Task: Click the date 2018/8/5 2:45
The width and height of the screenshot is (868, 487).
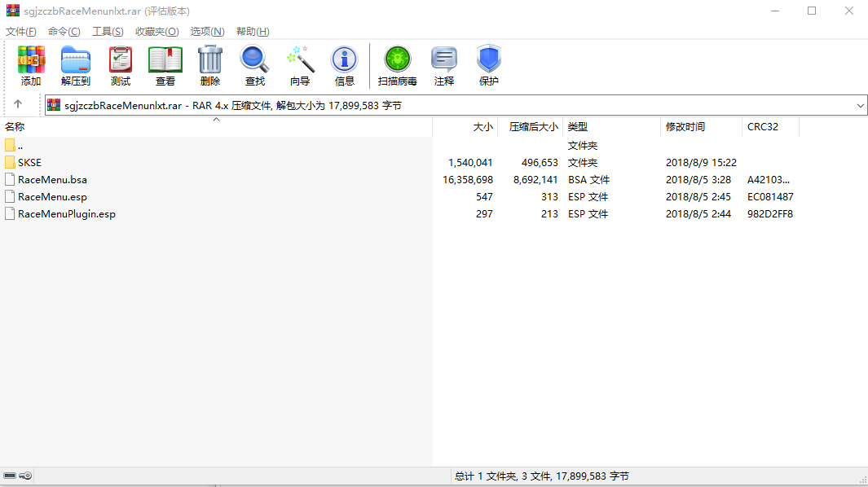Action: [698, 197]
